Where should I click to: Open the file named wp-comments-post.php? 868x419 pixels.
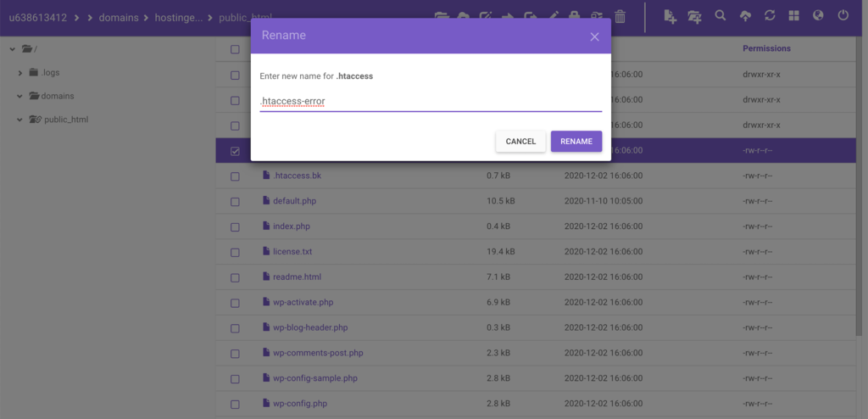click(x=318, y=353)
